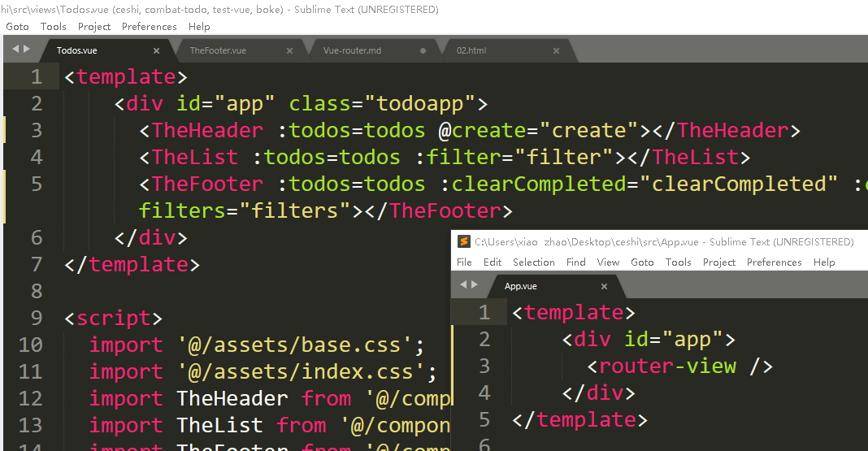Screen dimensions: 868x451
Task: Close the Todos.vue tab
Action: pos(157,50)
